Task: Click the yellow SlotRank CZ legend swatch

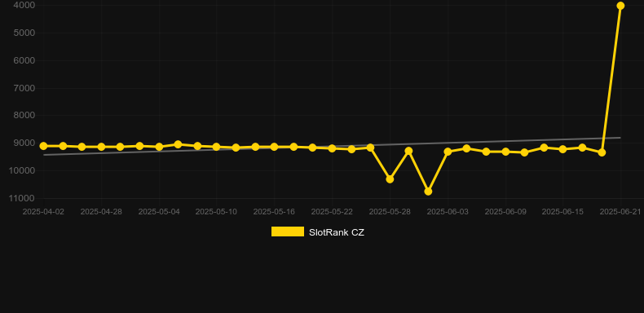Action: click(288, 231)
